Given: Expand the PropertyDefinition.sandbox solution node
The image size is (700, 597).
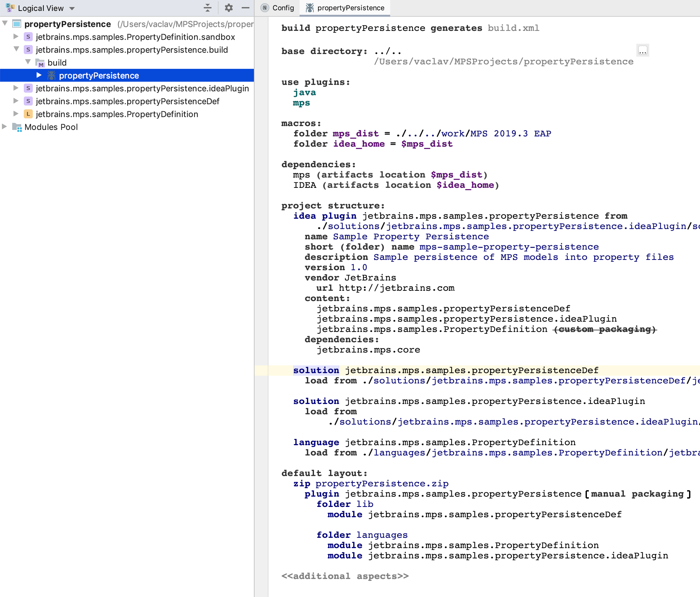Looking at the screenshot, I should click(x=16, y=37).
